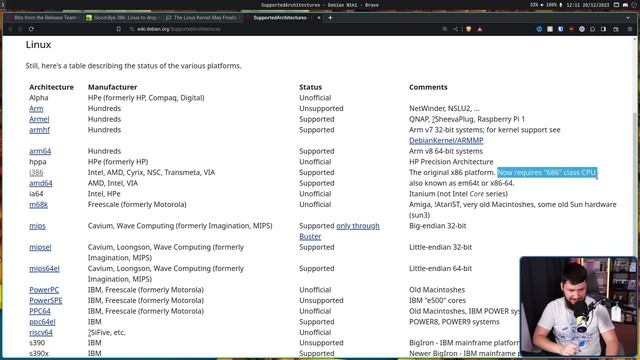Click the window icon in system tray
This screenshot has width=640, height=360.
(x=616, y=5)
